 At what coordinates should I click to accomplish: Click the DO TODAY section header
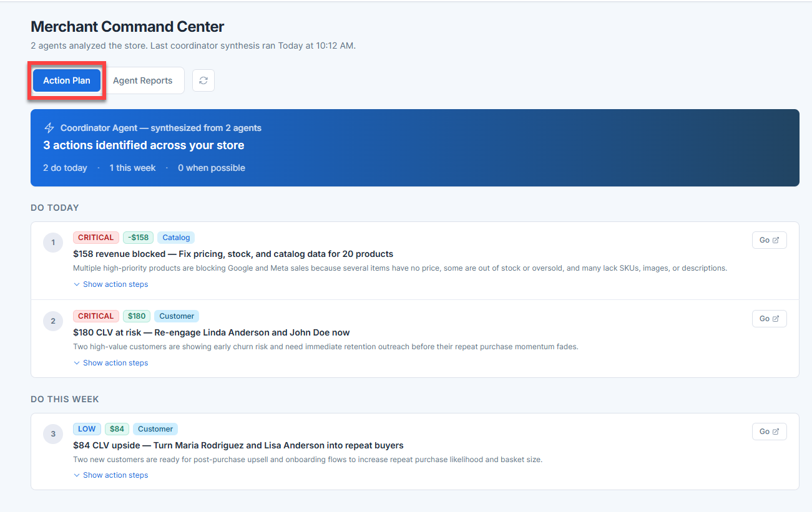(55, 208)
